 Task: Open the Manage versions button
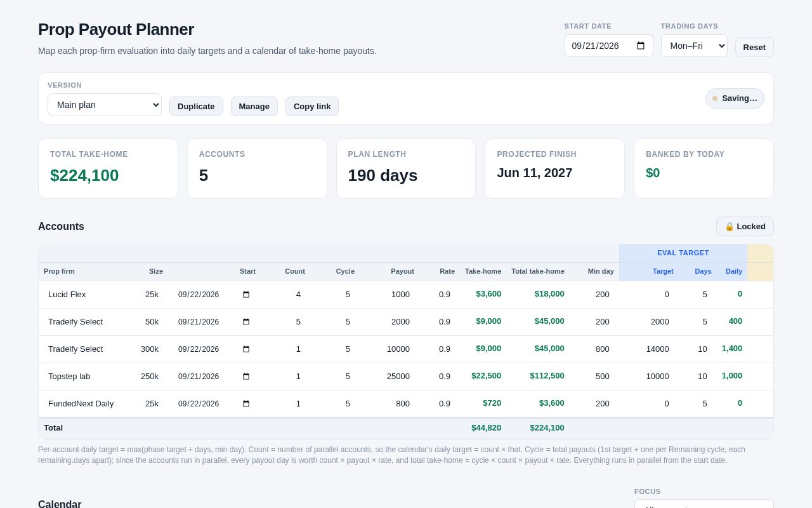[x=254, y=106]
